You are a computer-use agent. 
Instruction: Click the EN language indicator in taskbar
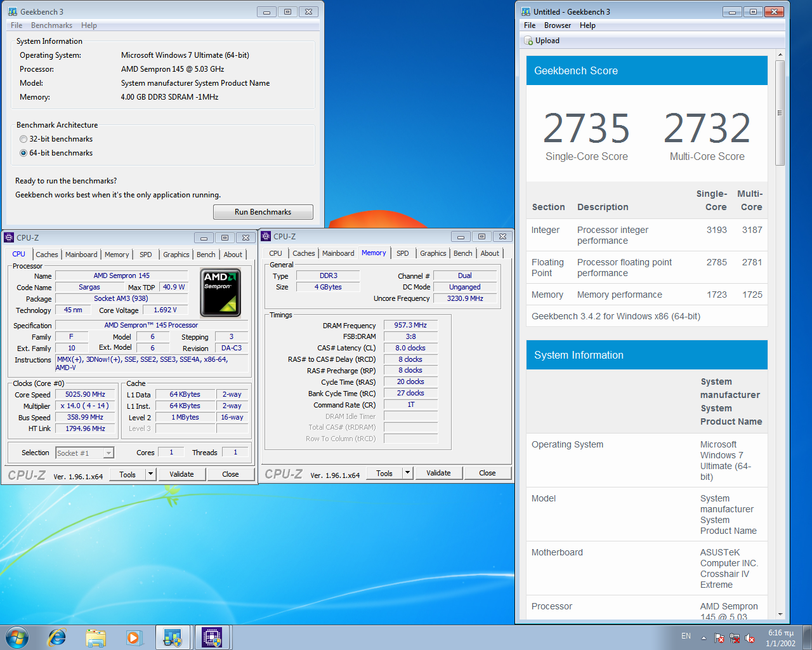pyautogui.click(x=686, y=636)
